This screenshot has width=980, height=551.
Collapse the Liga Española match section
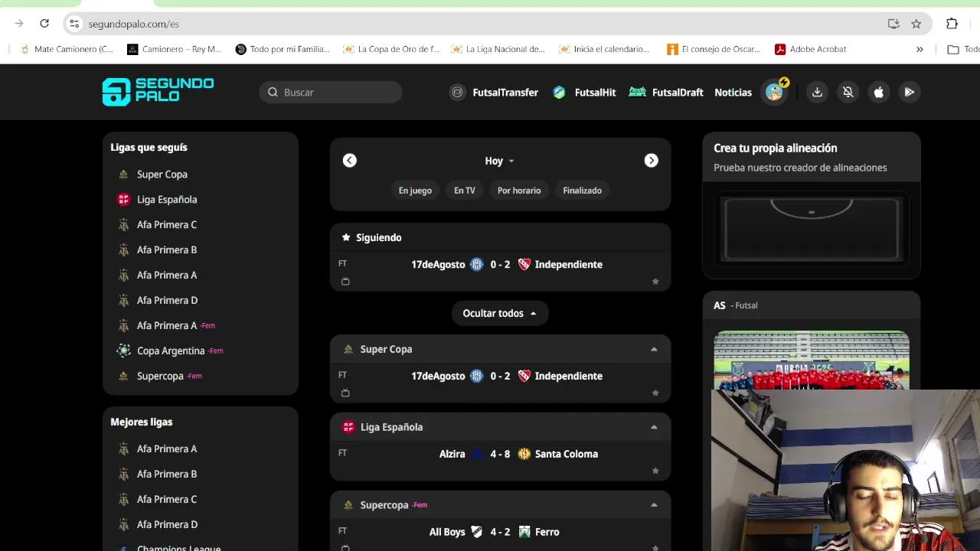pyautogui.click(x=654, y=427)
